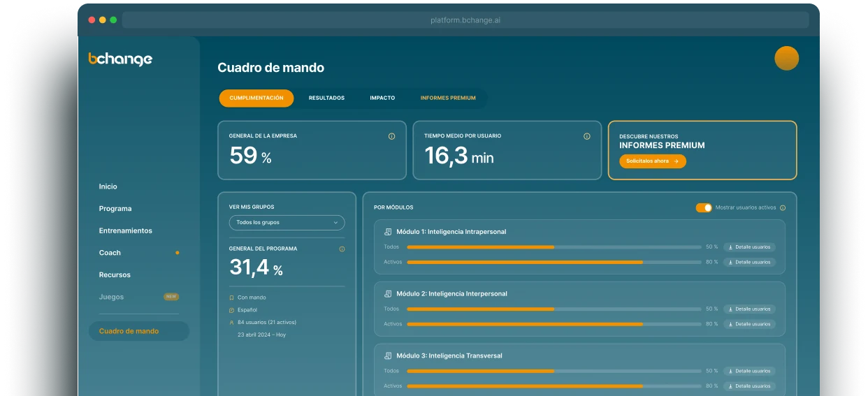
Task: Click info icon beside General del programa
Action: click(x=342, y=249)
